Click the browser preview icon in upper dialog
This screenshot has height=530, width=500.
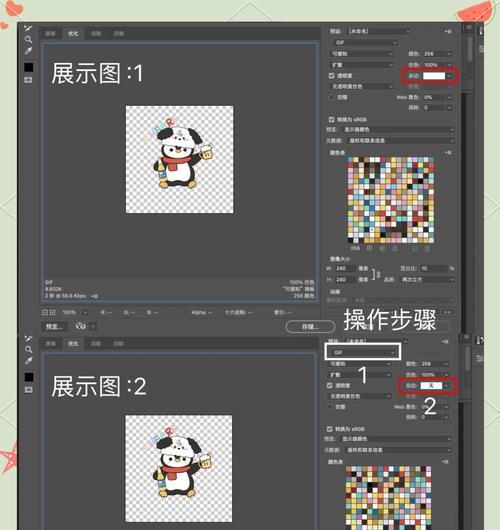click(x=80, y=326)
